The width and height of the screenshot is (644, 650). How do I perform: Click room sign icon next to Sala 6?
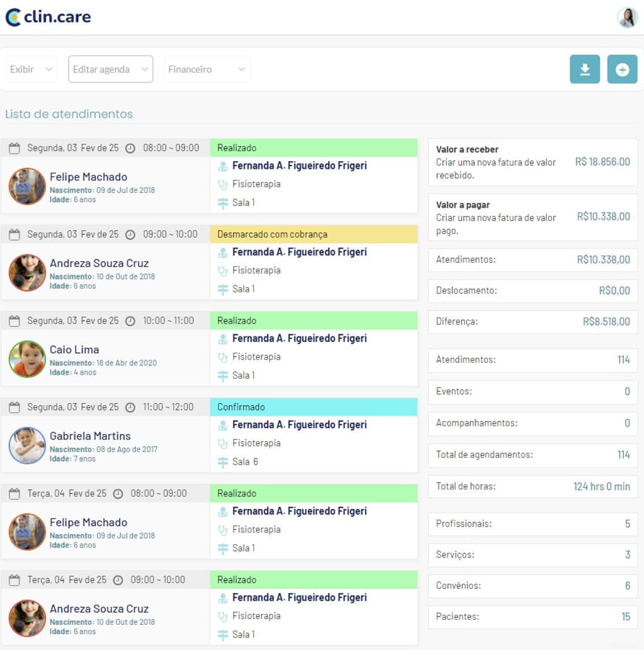(x=222, y=462)
